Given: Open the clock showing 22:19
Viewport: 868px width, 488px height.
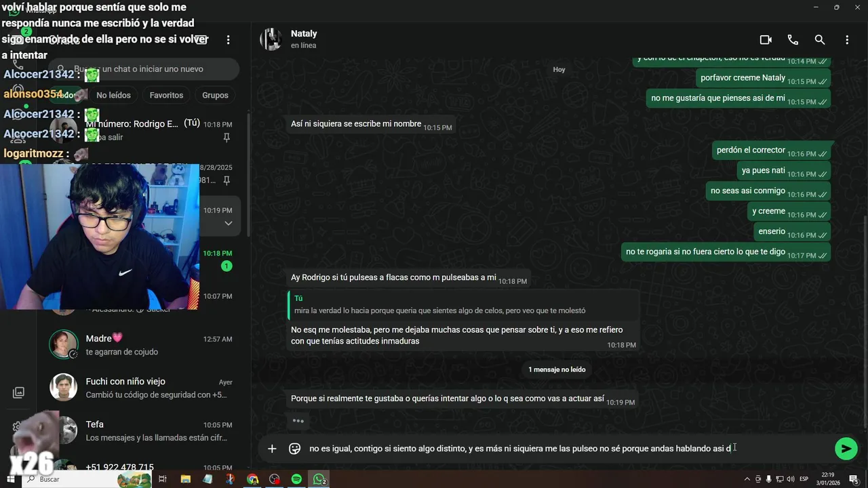Looking at the screenshot, I should coord(828,479).
